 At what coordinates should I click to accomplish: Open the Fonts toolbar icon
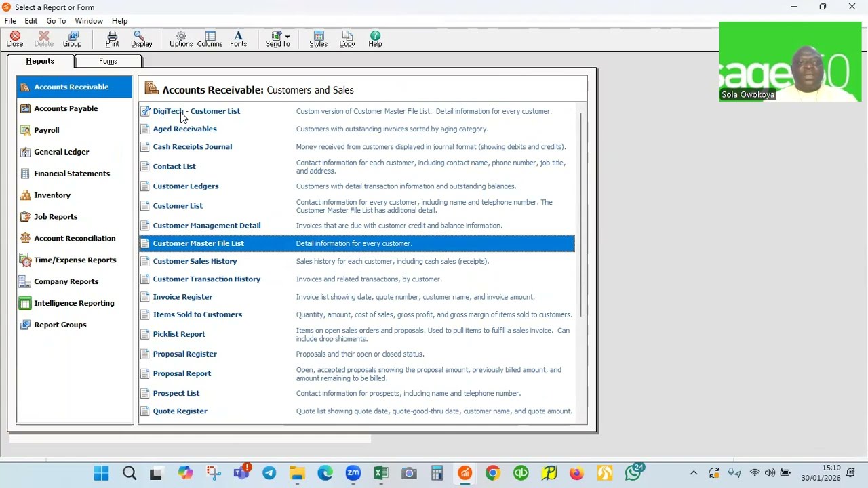tap(238, 39)
